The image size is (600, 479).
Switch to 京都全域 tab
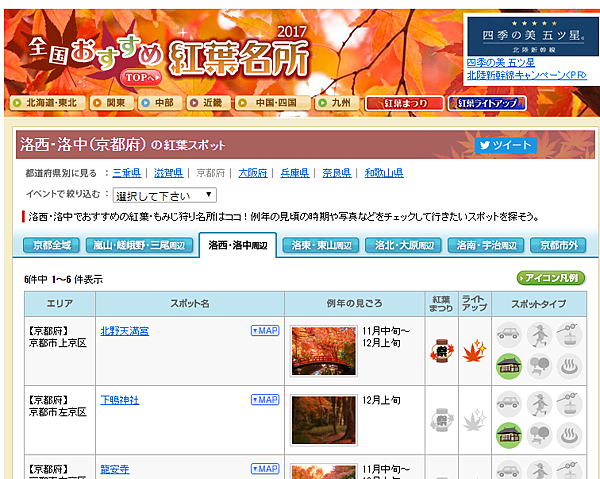pyautogui.click(x=51, y=245)
